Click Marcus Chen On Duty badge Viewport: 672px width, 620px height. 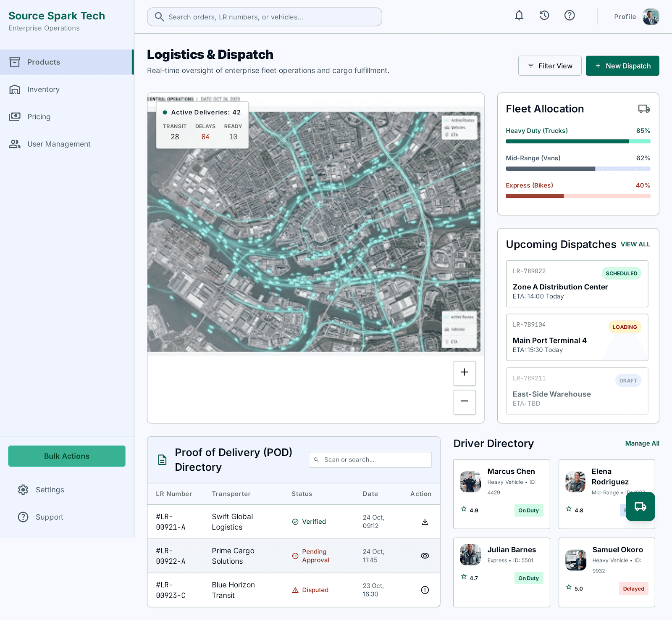(x=529, y=510)
